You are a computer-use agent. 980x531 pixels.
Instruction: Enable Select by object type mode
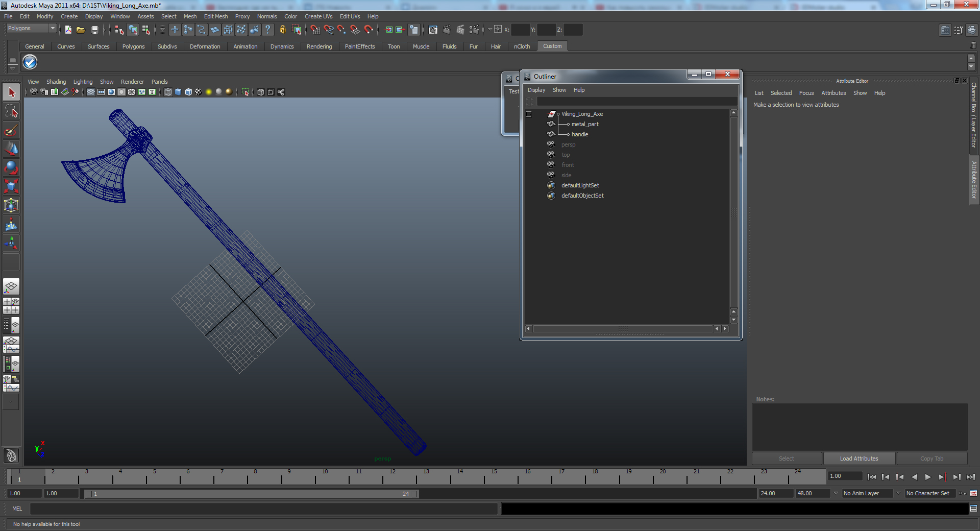coord(133,30)
